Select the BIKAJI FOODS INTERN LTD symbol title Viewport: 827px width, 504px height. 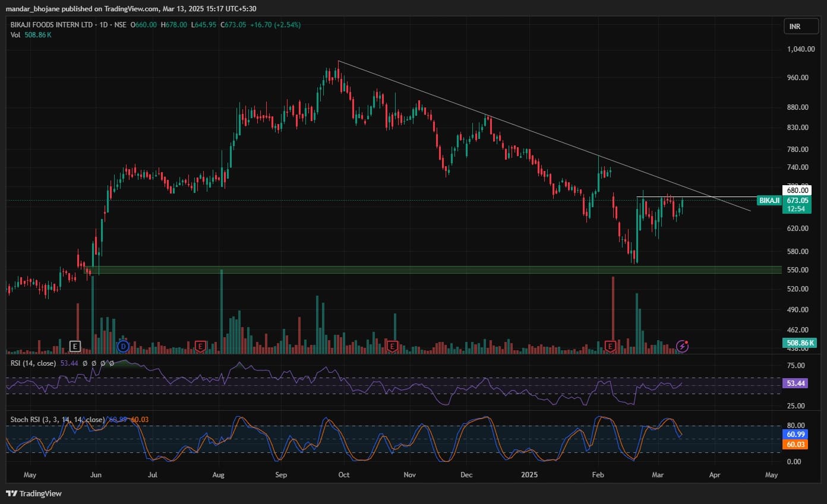point(52,25)
